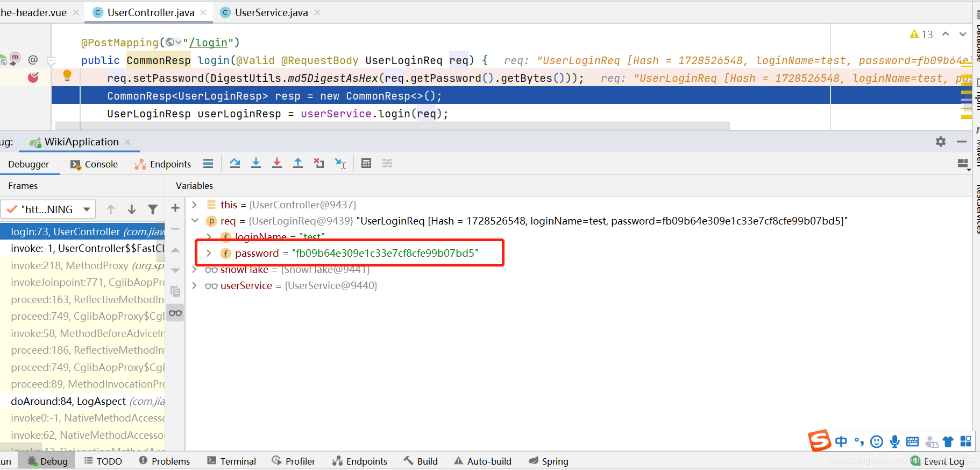Click the code fold toggle in gutter
The width and height of the screenshot is (980, 470).
click(x=52, y=61)
